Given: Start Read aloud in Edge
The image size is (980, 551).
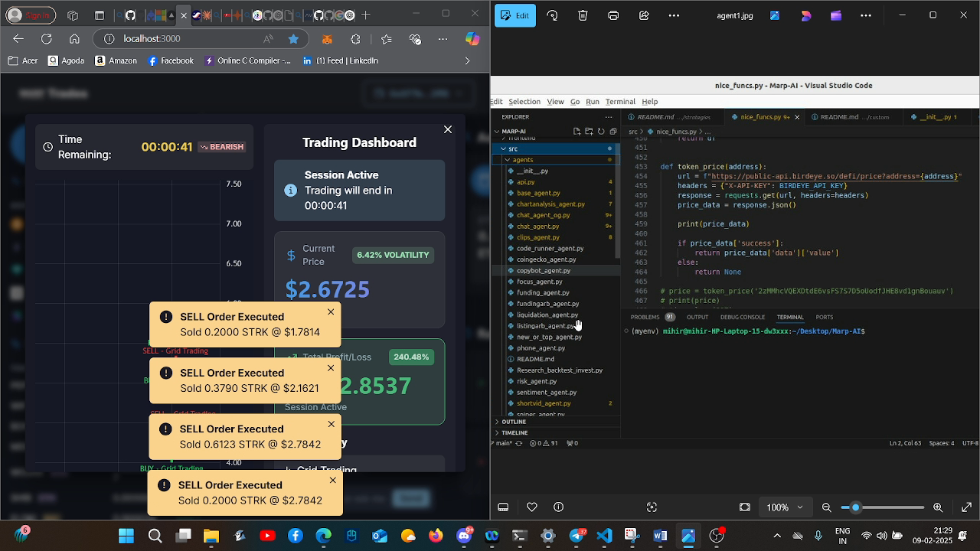Looking at the screenshot, I should point(268,39).
